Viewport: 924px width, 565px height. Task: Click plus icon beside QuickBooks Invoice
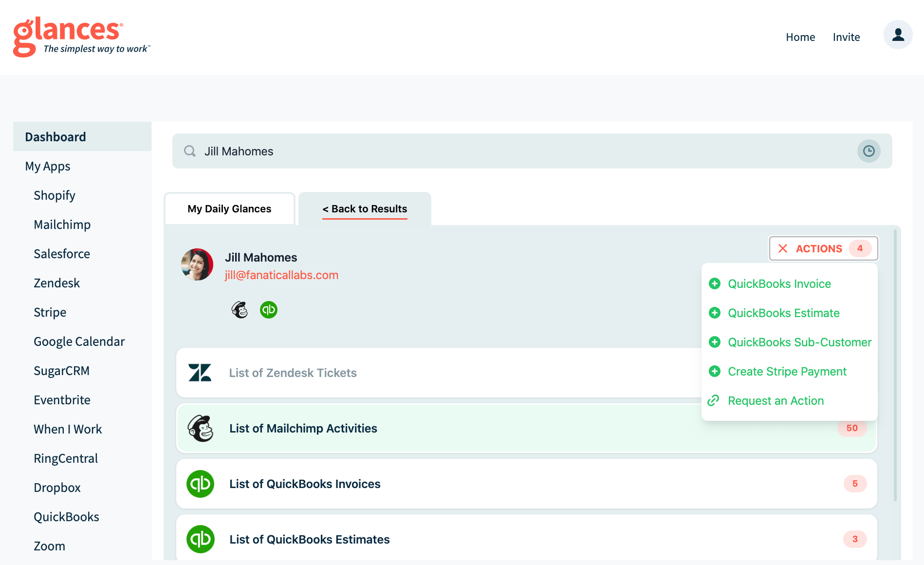point(715,283)
